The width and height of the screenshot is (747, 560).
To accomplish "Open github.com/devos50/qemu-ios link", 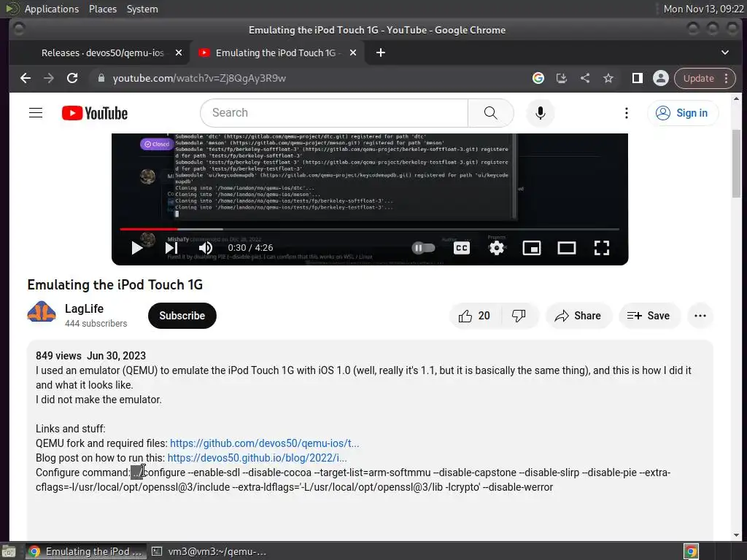I will point(264,443).
